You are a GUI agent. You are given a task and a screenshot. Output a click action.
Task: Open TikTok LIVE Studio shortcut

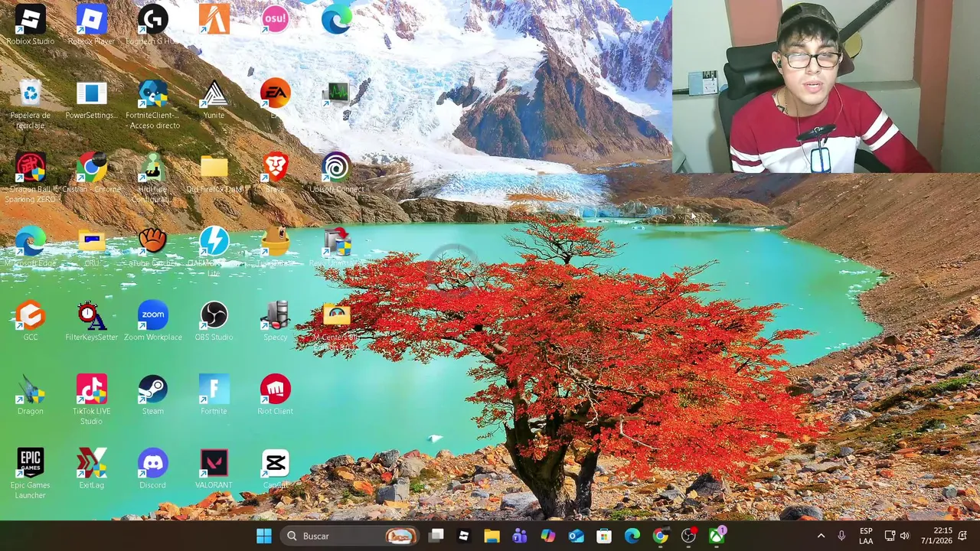[x=91, y=390]
